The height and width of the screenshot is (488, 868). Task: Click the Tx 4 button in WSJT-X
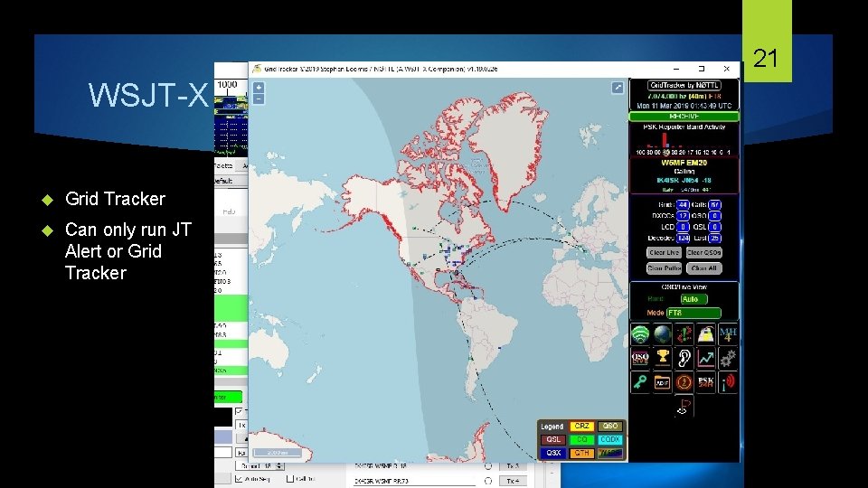pyautogui.click(x=513, y=481)
